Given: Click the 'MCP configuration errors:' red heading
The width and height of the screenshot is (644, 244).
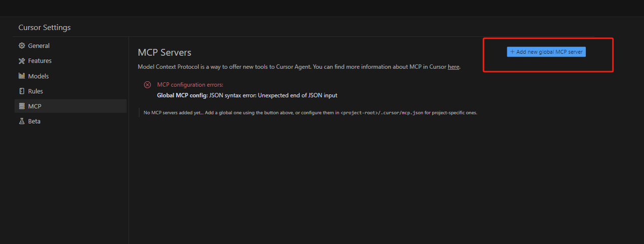Looking at the screenshot, I should tap(190, 85).
